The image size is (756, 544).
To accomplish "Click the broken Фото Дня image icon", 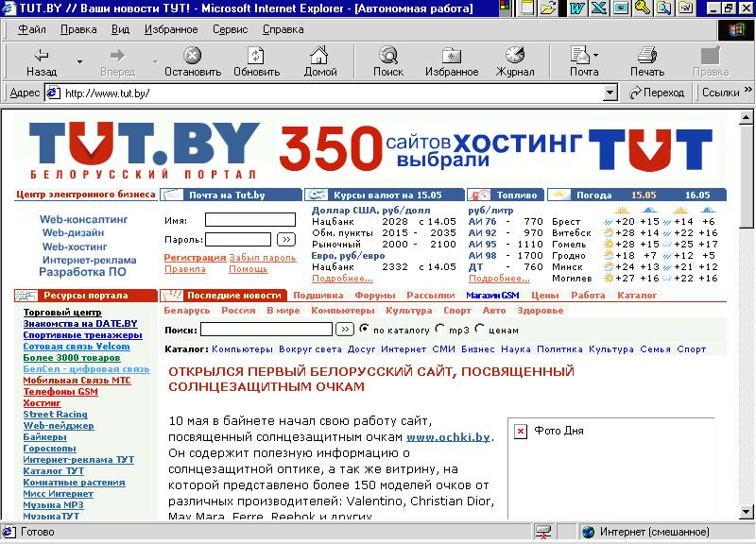I will [x=521, y=431].
